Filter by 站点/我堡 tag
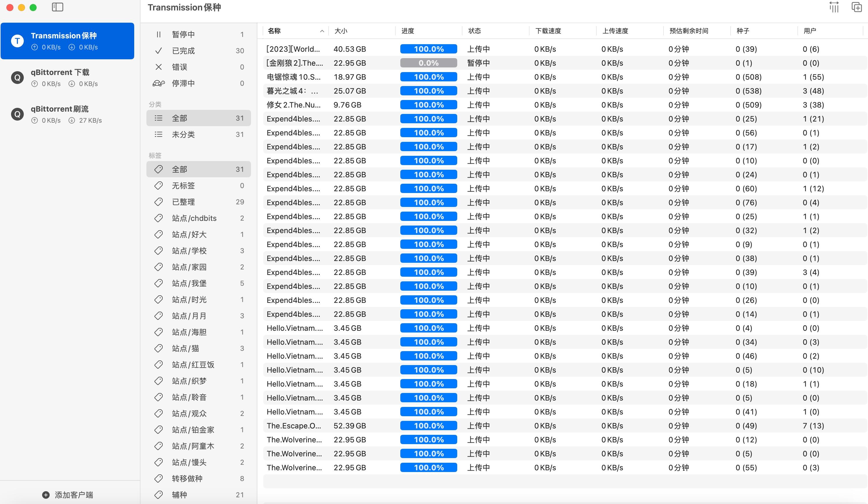This screenshot has height=504, width=868. pyautogui.click(x=199, y=283)
